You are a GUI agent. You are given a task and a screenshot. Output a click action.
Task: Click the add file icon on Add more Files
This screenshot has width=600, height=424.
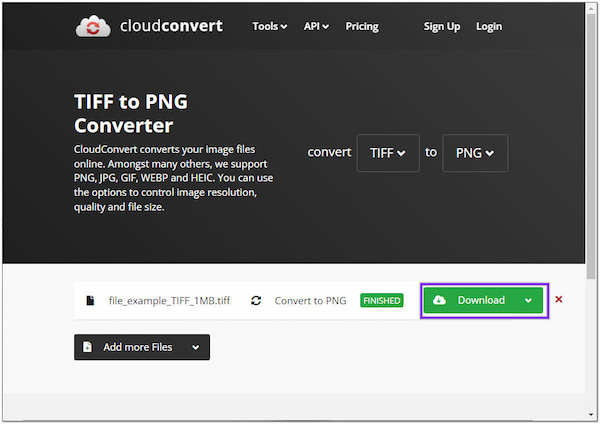pos(88,347)
